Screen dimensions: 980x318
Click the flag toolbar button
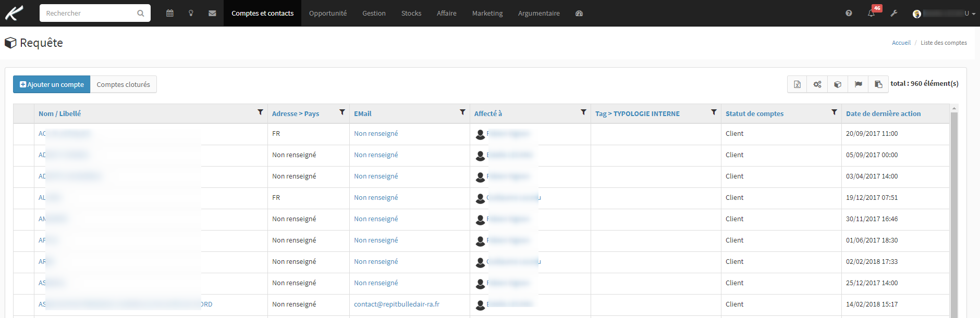click(x=858, y=84)
